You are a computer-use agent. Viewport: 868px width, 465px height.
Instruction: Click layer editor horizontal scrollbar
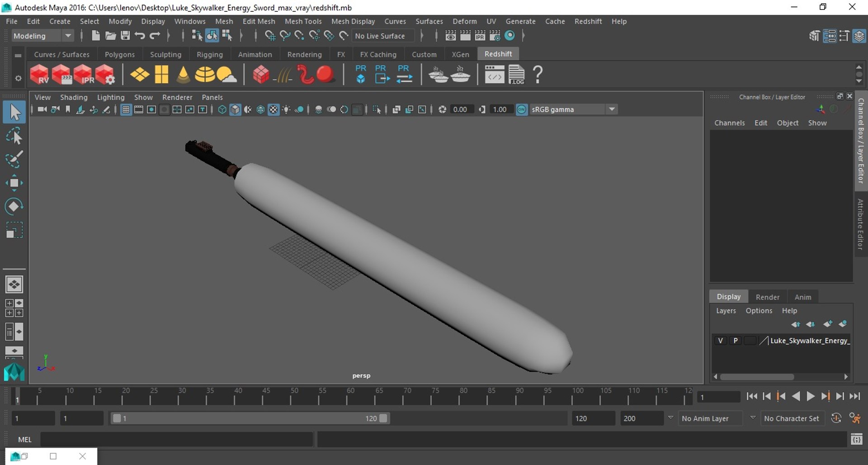(x=757, y=377)
